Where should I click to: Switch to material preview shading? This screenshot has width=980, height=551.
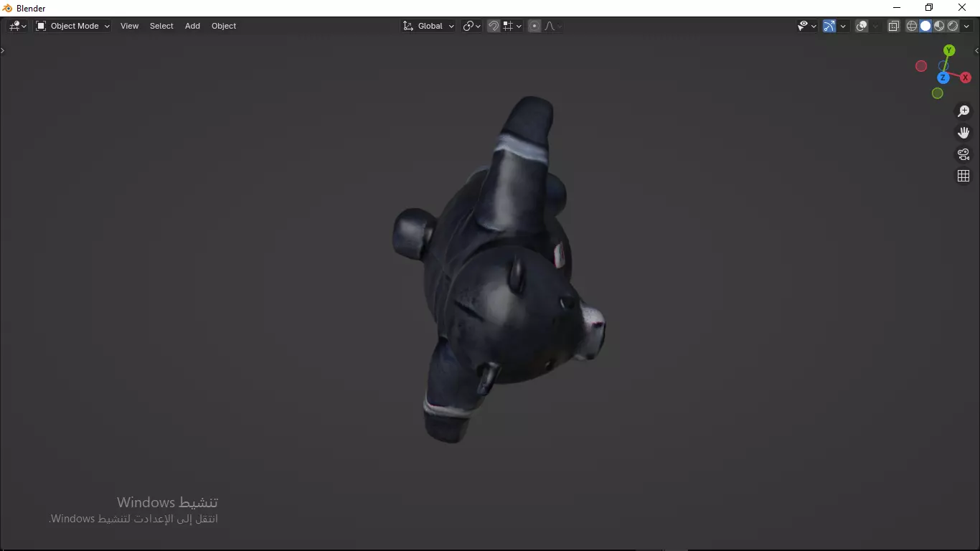[939, 26]
